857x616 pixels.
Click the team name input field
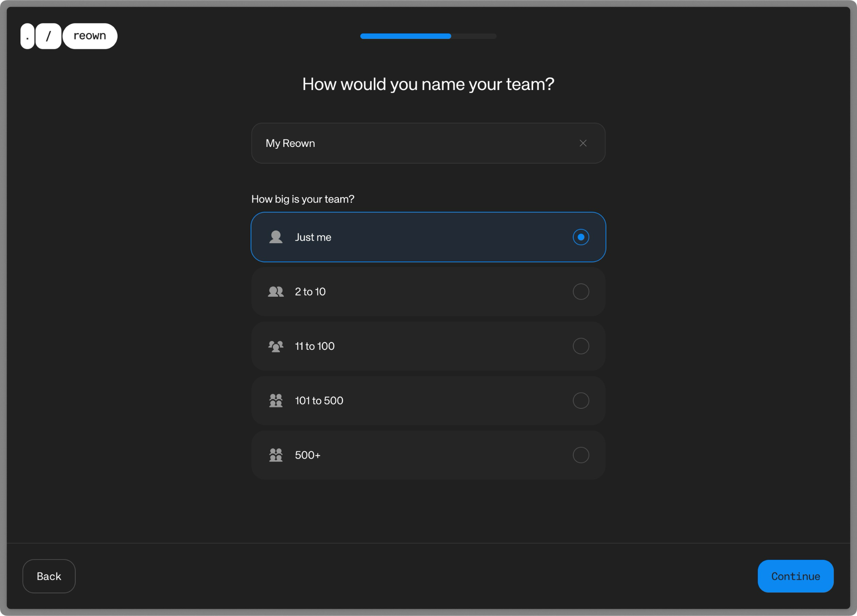[x=428, y=143]
